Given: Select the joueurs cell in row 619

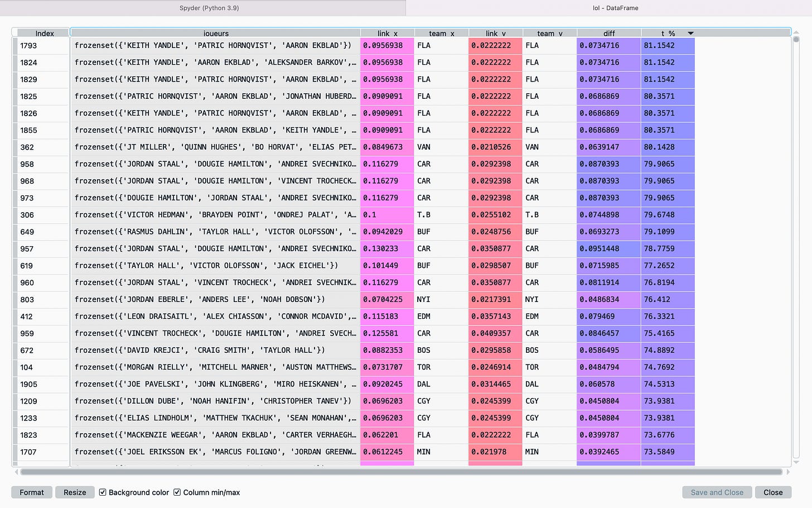Looking at the screenshot, I should coord(215,266).
